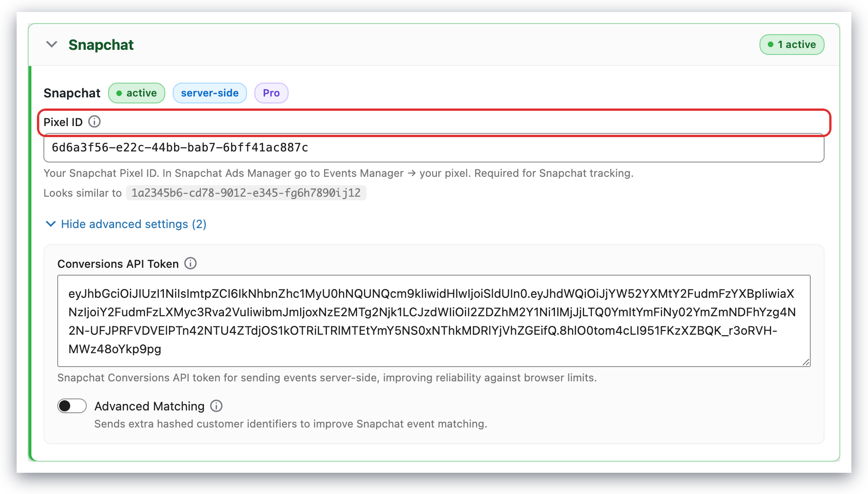Click the 'Pro' badge

(271, 93)
